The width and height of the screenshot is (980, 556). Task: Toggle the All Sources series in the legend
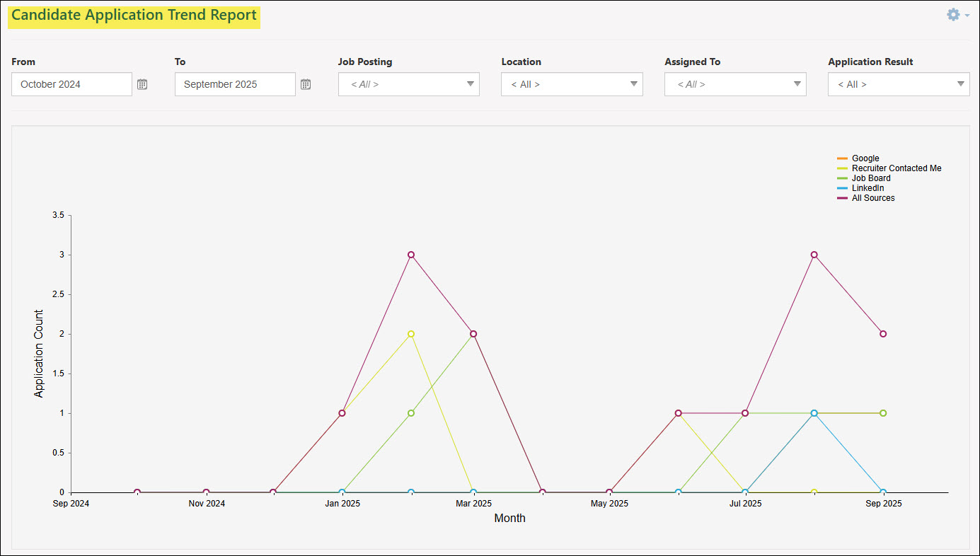tap(873, 198)
